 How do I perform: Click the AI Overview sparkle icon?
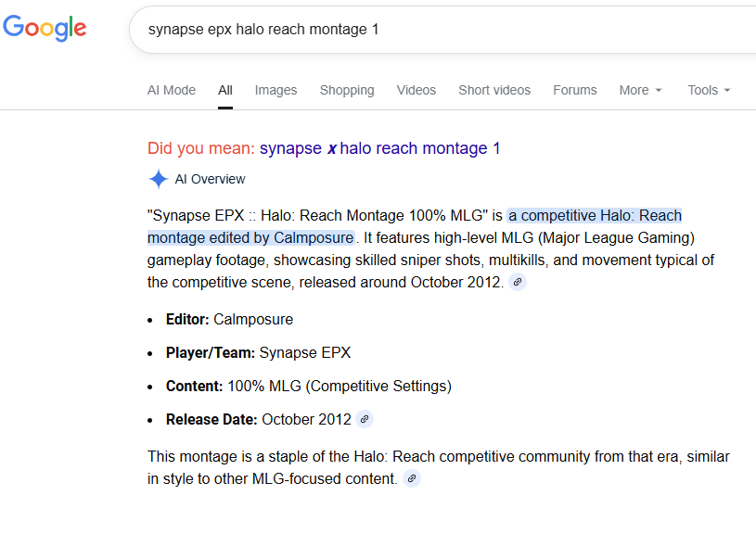coord(158,179)
